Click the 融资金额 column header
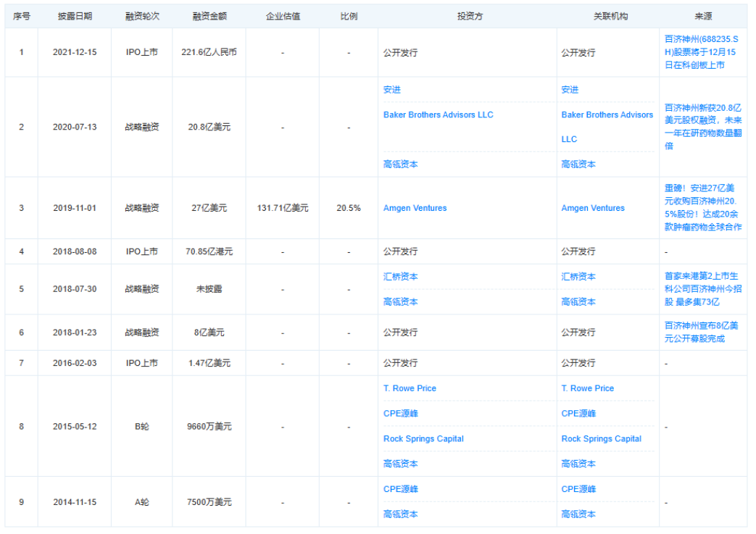The height and width of the screenshot is (534, 756). (209, 16)
